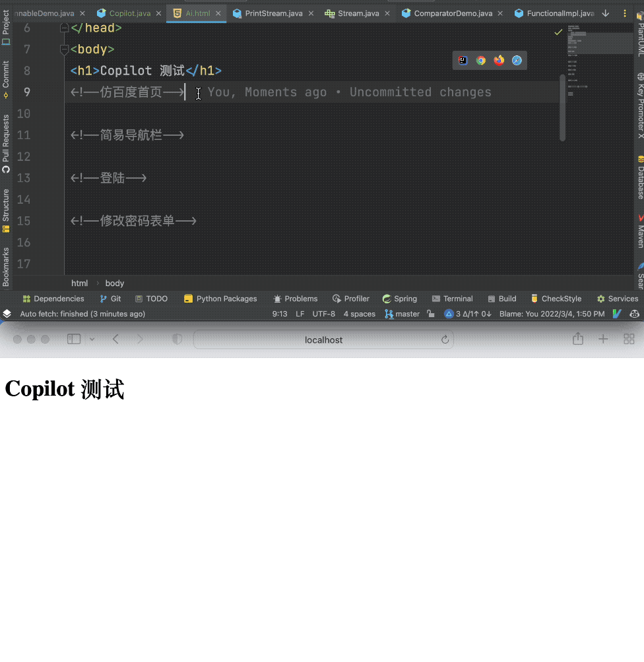Toggle the read-only lock icon
644x662 pixels.
point(431,314)
